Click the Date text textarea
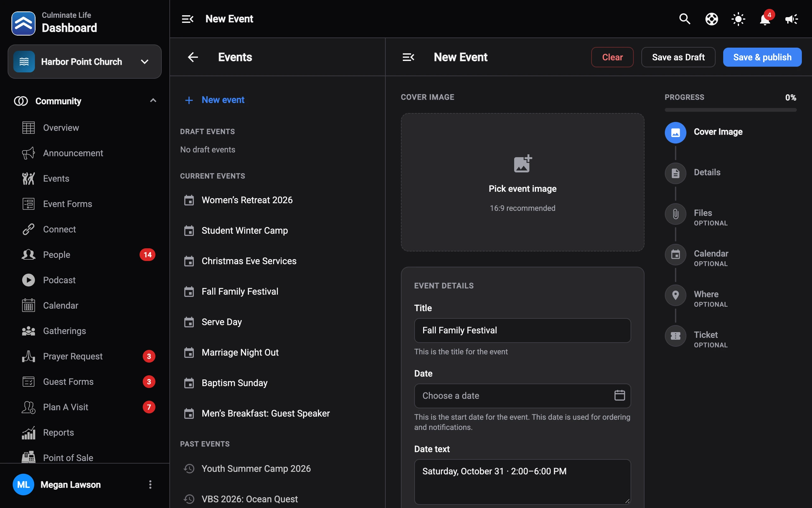Image resolution: width=812 pixels, height=508 pixels. coord(522,481)
